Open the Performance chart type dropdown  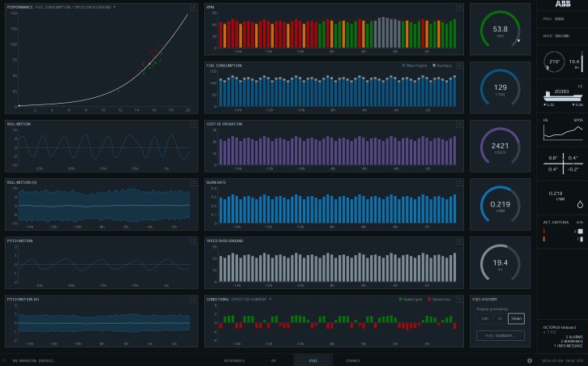pyautogui.click(x=114, y=6)
